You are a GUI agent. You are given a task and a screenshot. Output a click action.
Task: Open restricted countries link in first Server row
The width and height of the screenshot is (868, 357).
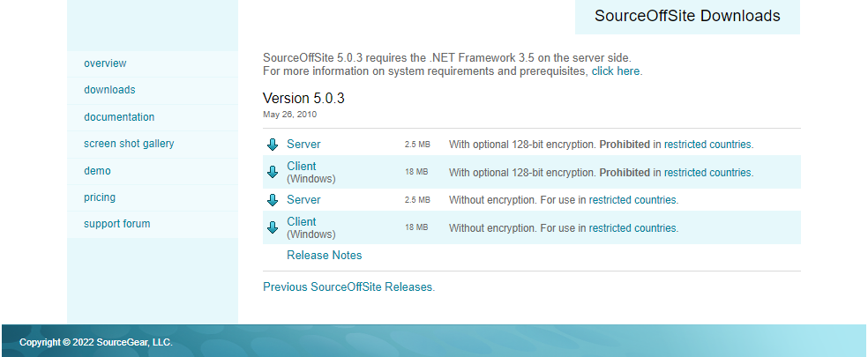[708, 145]
